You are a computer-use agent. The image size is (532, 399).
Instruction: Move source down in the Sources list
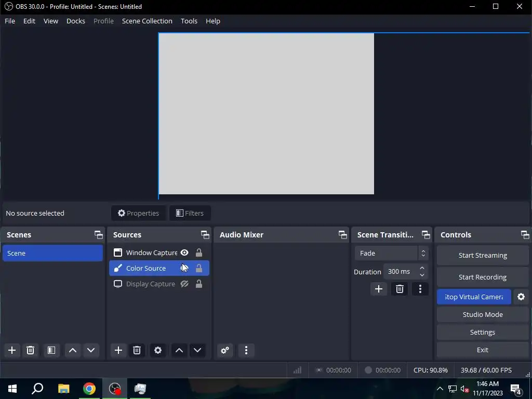[197, 350]
